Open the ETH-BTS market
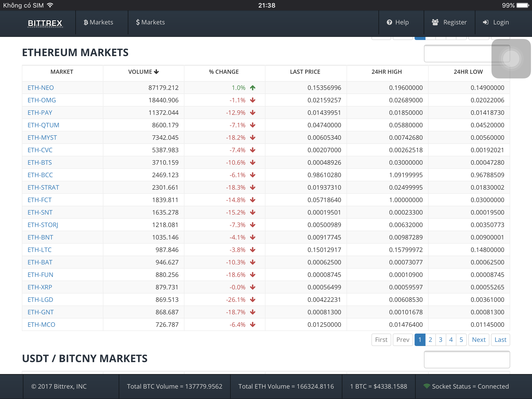Screen dimensions: 532x399 point(40,163)
